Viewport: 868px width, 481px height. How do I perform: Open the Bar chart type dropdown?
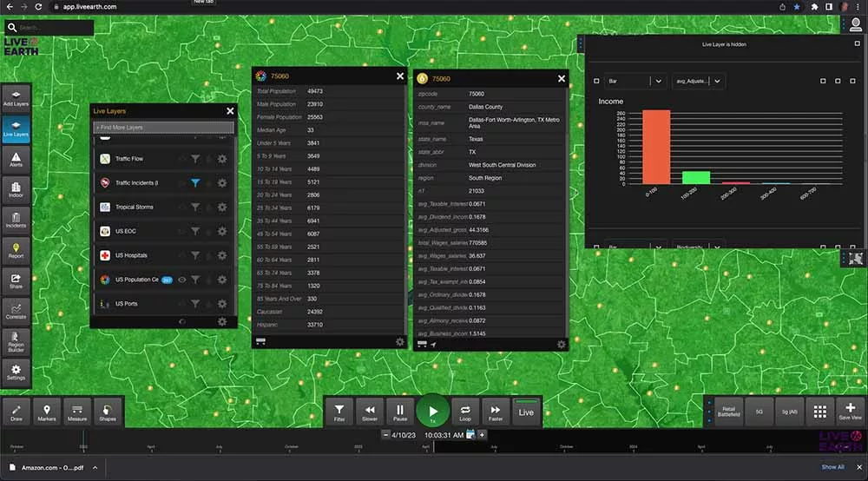[635, 81]
